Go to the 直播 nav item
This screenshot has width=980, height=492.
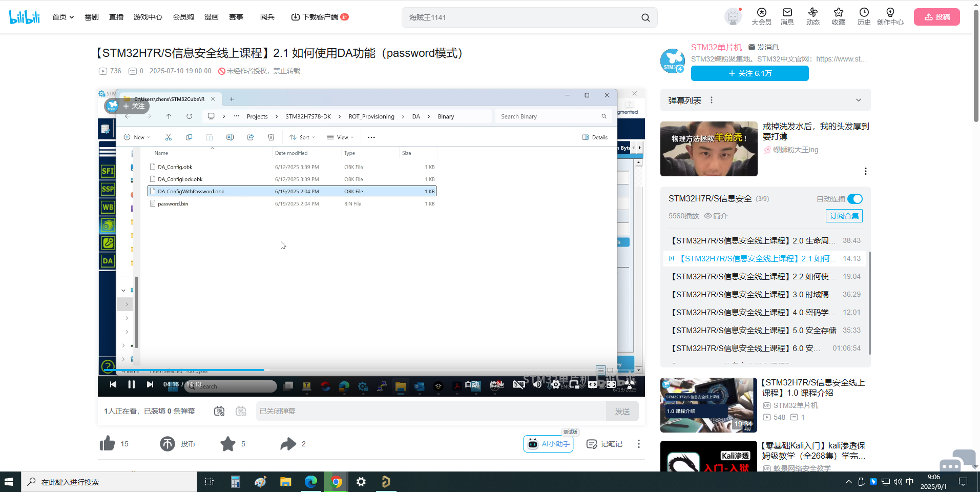point(116,17)
